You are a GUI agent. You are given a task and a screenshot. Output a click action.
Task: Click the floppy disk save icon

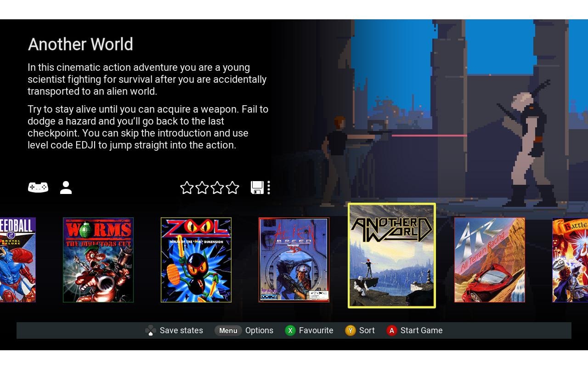click(257, 188)
